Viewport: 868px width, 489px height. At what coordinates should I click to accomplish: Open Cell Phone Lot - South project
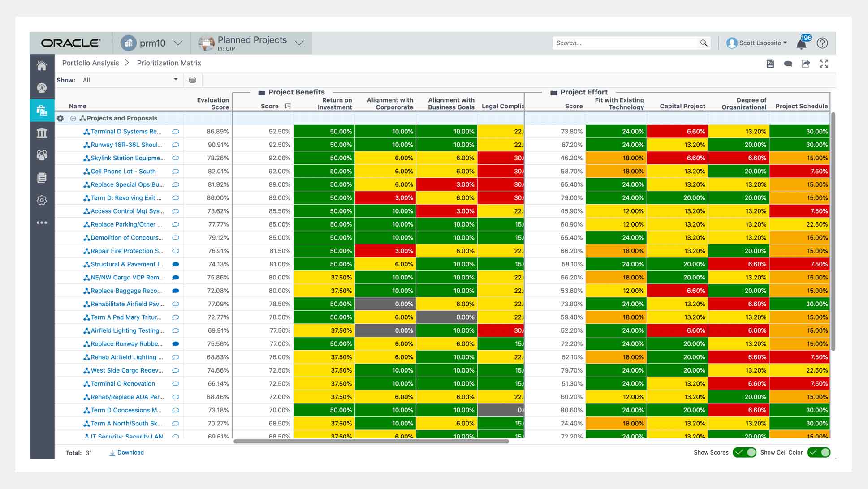[123, 171]
